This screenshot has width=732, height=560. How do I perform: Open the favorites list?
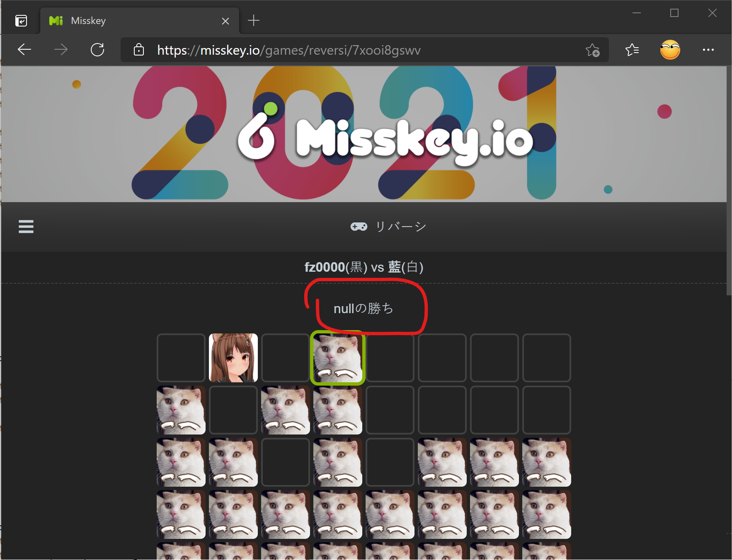tap(632, 50)
